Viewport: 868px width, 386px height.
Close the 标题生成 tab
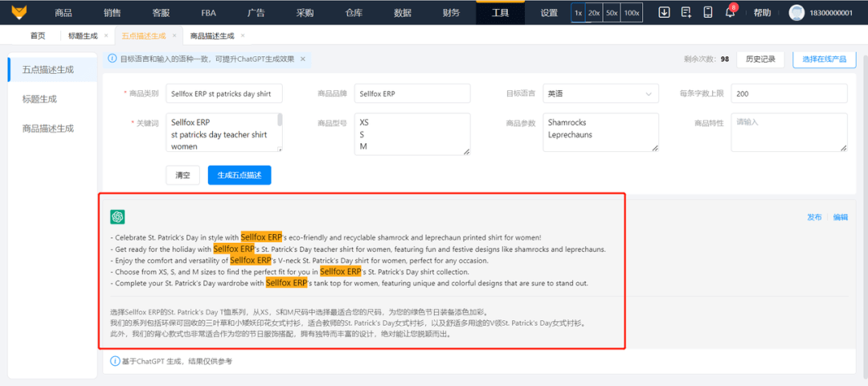pyautogui.click(x=106, y=35)
